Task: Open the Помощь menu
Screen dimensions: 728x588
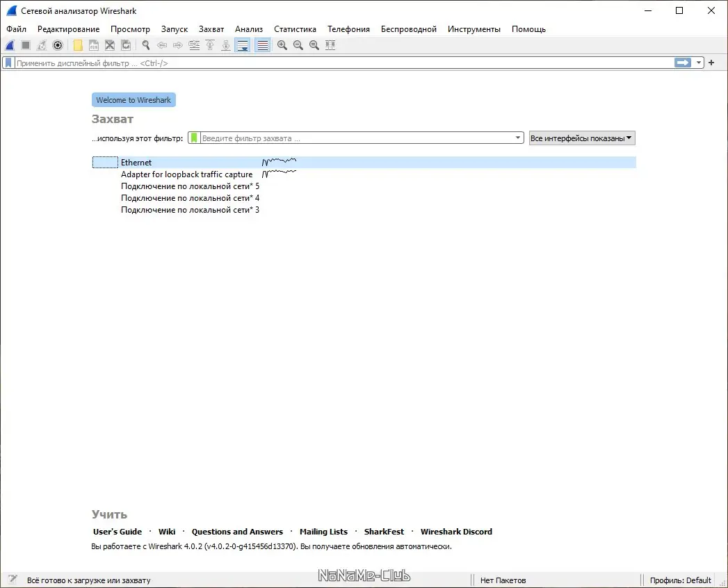Action: (529, 28)
